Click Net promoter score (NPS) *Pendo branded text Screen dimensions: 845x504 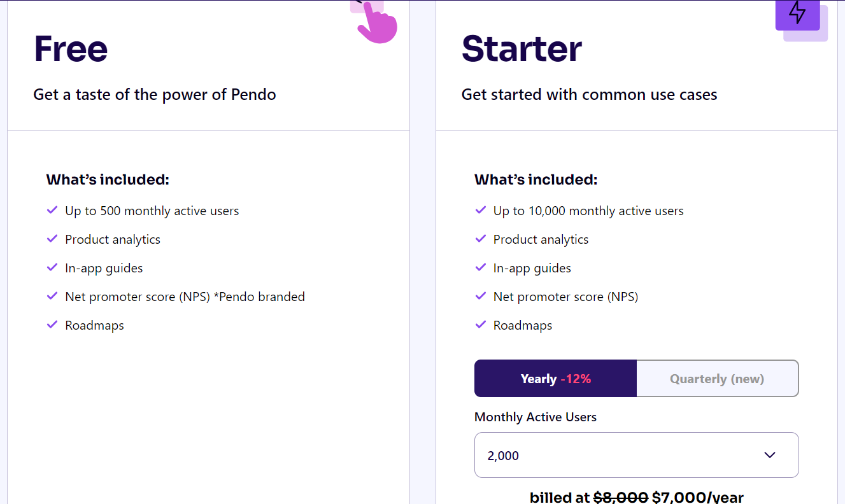(x=185, y=297)
